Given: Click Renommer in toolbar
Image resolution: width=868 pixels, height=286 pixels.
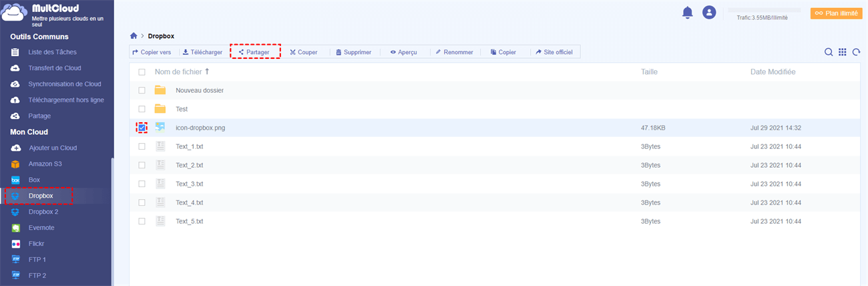Looking at the screenshot, I should 453,52.
